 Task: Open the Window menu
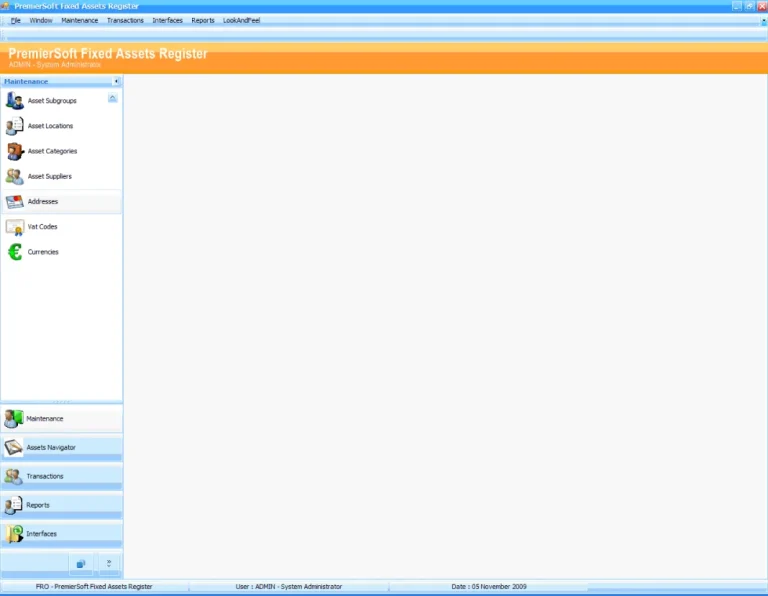tap(41, 21)
